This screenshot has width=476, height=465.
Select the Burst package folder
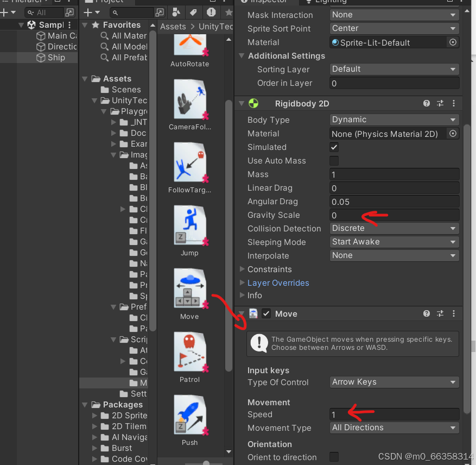pos(116,448)
